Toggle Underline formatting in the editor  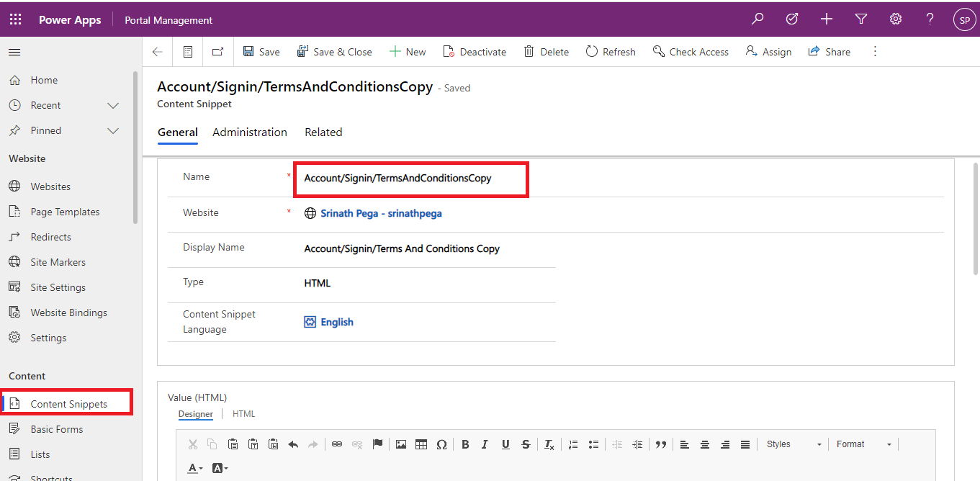(505, 444)
